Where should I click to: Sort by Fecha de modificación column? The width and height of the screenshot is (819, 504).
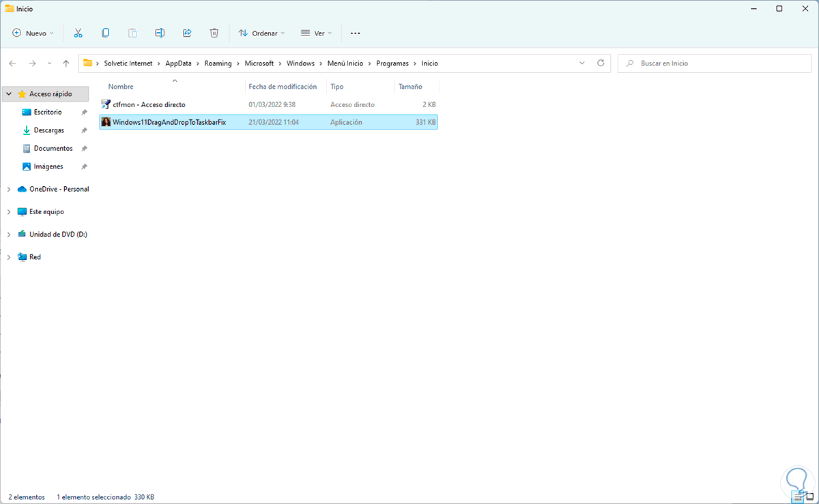[283, 87]
